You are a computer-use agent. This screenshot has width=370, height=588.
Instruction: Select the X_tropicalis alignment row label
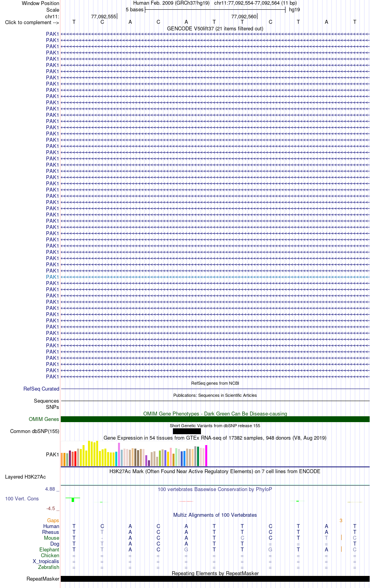[46, 561]
